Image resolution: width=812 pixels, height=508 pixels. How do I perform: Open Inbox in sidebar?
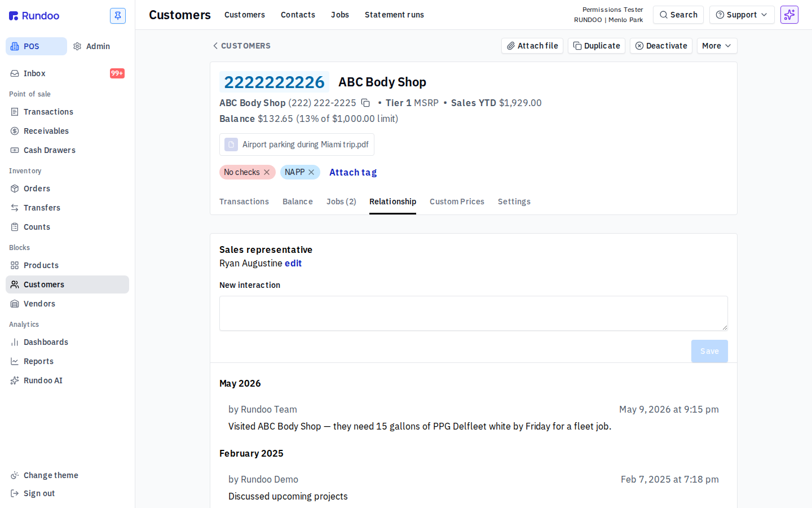pos(67,73)
